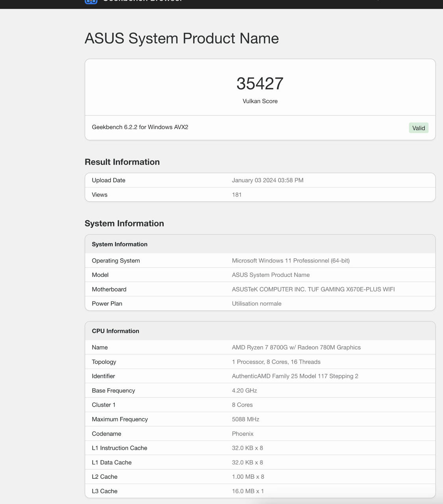
Task: Select the 'Utilisation normale' value
Action: [257, 304]
